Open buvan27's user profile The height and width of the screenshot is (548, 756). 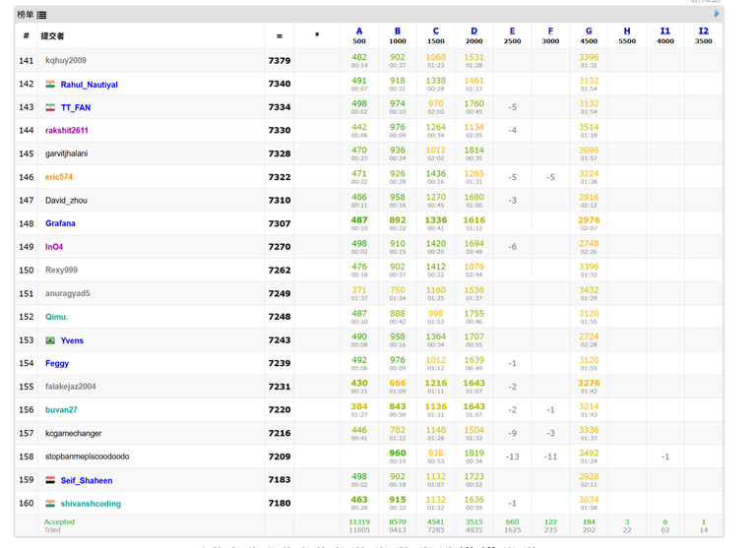click(61, 410)
